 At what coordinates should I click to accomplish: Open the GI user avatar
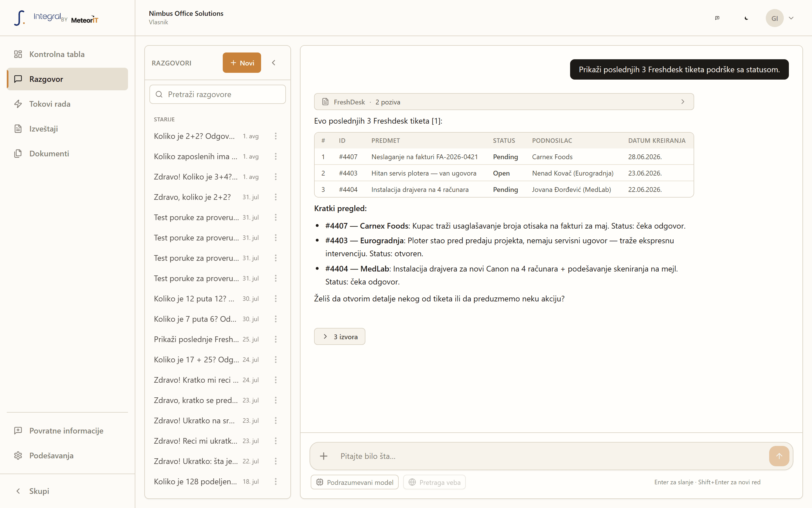pos(775,18)
